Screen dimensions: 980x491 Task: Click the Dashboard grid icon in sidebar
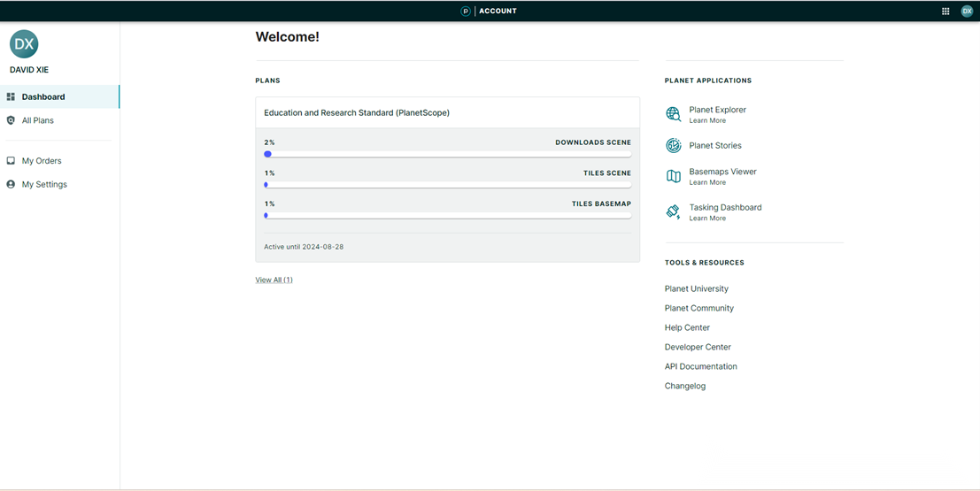pyautogui.click(x=11, y=96)
